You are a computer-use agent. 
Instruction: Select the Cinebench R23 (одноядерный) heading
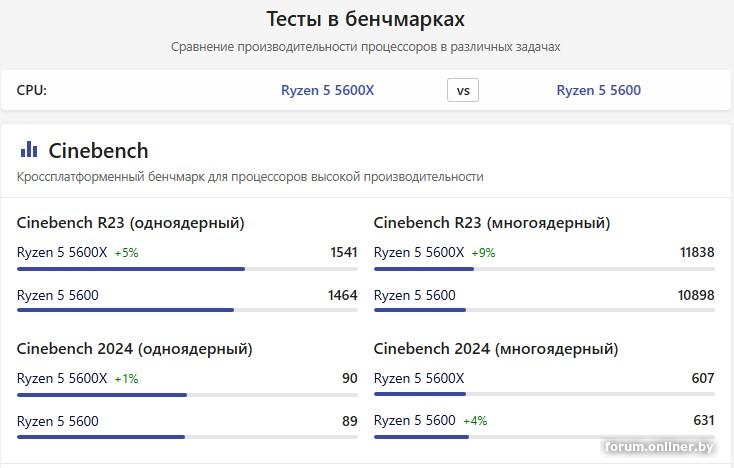(130, 222)
